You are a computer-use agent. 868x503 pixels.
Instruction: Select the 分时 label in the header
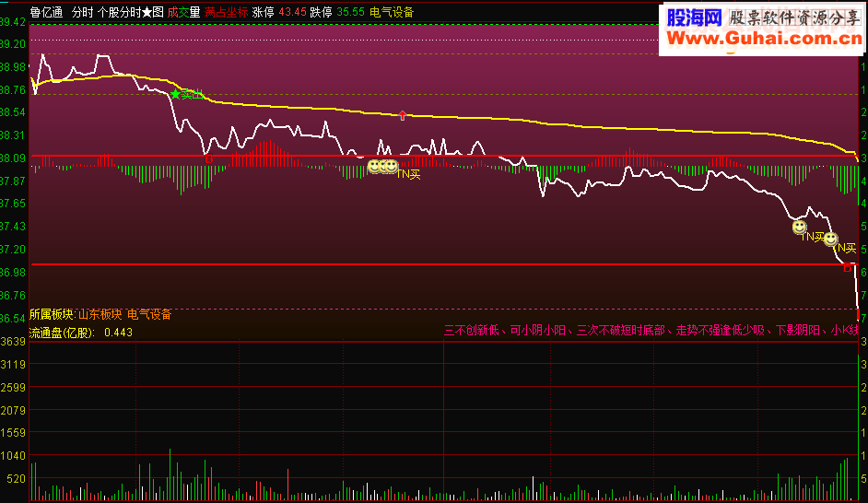83,12
